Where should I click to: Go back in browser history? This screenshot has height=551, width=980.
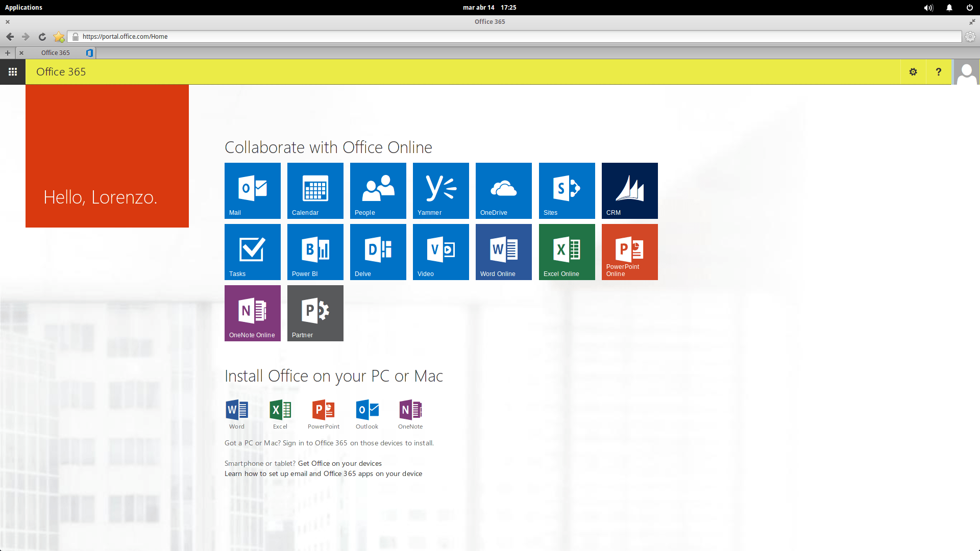tap(10, 37)
